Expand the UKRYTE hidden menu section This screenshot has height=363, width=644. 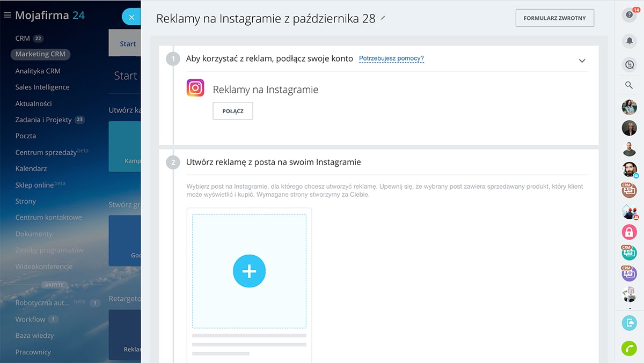point(53,285)
